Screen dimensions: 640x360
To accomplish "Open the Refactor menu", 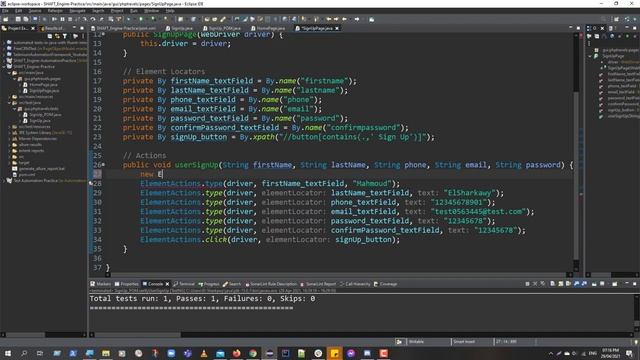I will tap(56, 11).
